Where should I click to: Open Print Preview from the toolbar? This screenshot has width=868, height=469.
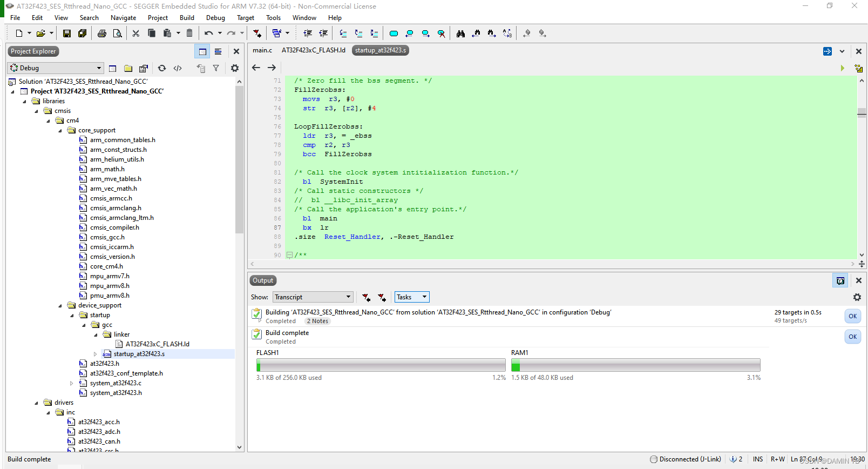pyautogui.click(x=117, y=33)
